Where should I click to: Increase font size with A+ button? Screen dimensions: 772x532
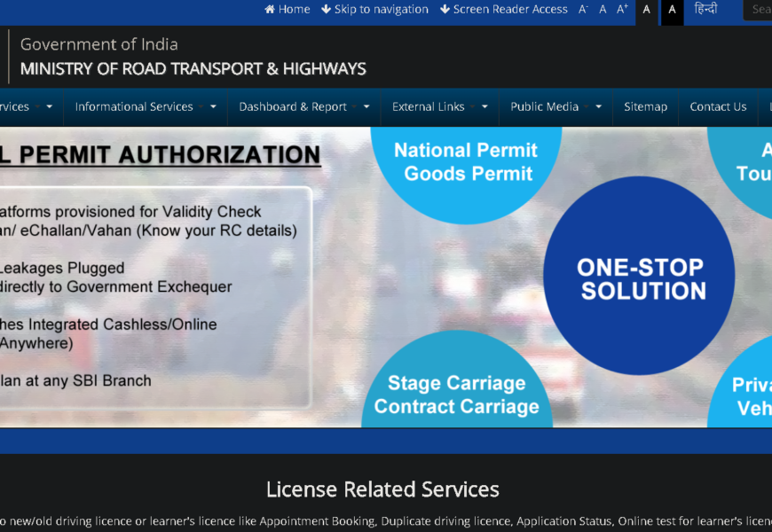click(x=622, y=10)
